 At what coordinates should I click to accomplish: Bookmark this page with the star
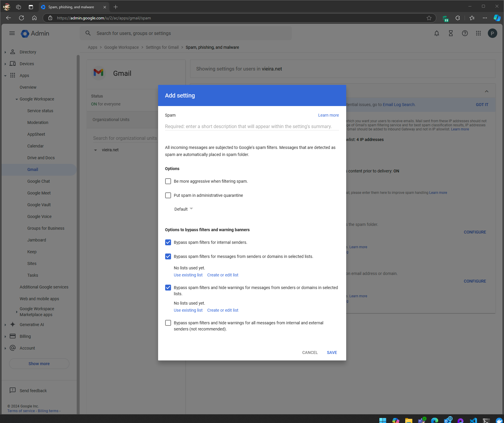429,18
